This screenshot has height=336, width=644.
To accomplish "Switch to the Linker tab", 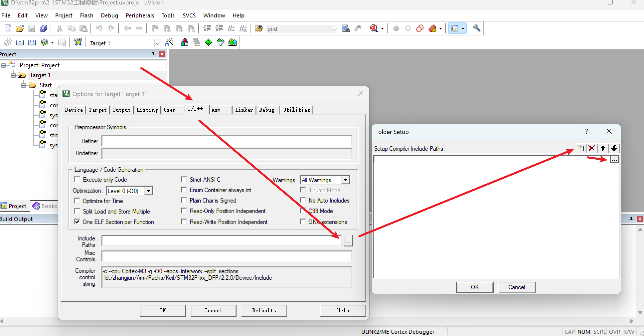I will (x=244, y=110).
